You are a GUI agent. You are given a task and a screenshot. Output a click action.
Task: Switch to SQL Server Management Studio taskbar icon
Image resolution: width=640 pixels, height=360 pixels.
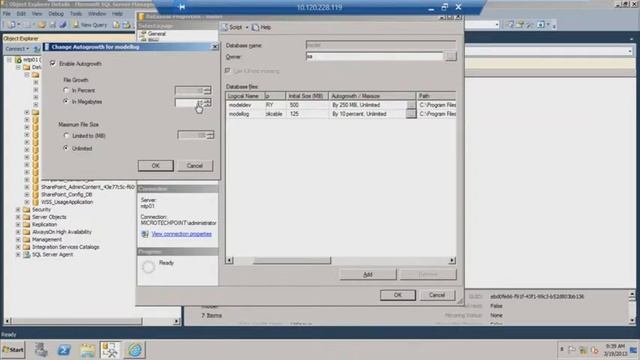click(x=110, y=350)
